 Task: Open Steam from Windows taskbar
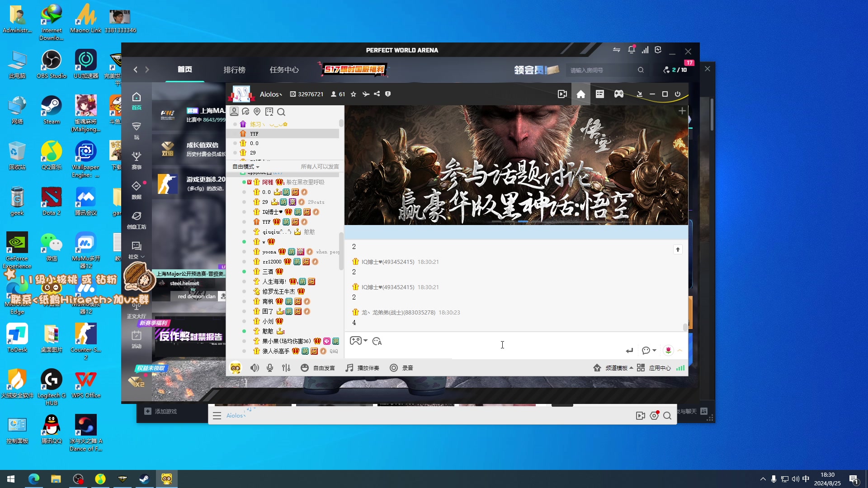coord(145,479)
